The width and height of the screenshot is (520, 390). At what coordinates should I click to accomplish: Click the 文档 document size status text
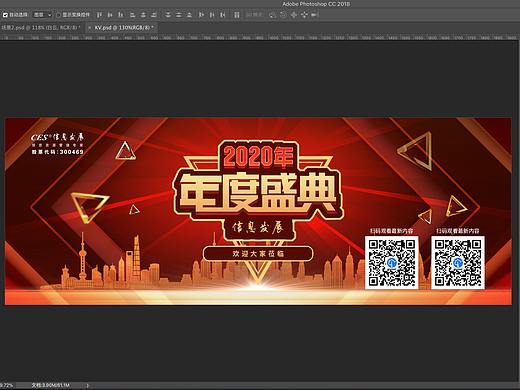click(51, 385)
